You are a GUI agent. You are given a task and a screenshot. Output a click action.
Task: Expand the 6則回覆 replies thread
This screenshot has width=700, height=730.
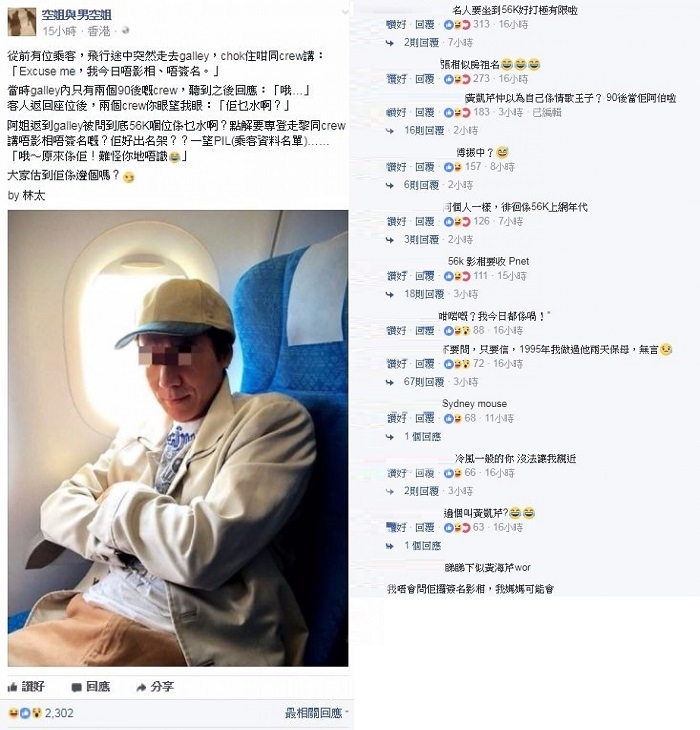tap(421, 185)
